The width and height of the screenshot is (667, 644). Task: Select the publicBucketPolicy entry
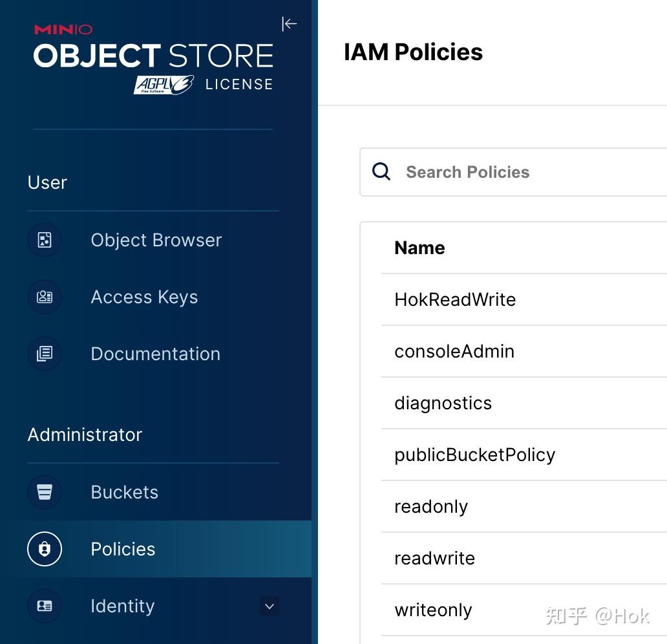point(474,455)
